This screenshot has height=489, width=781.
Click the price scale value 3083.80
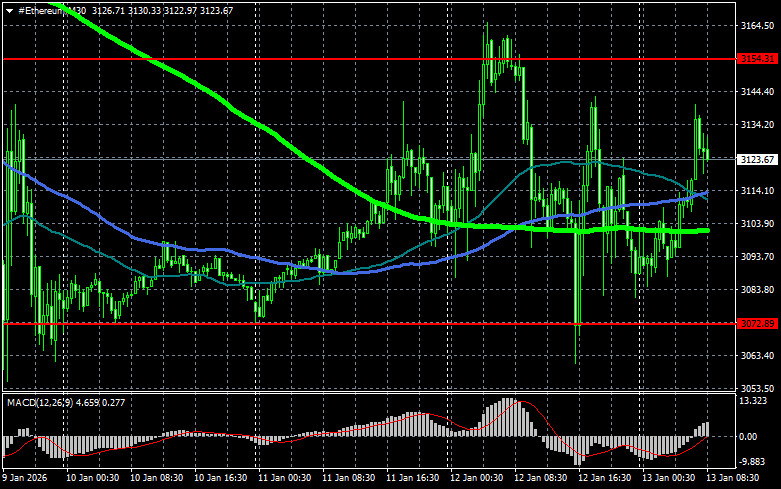pyautogui.click(x=758, y=289)
